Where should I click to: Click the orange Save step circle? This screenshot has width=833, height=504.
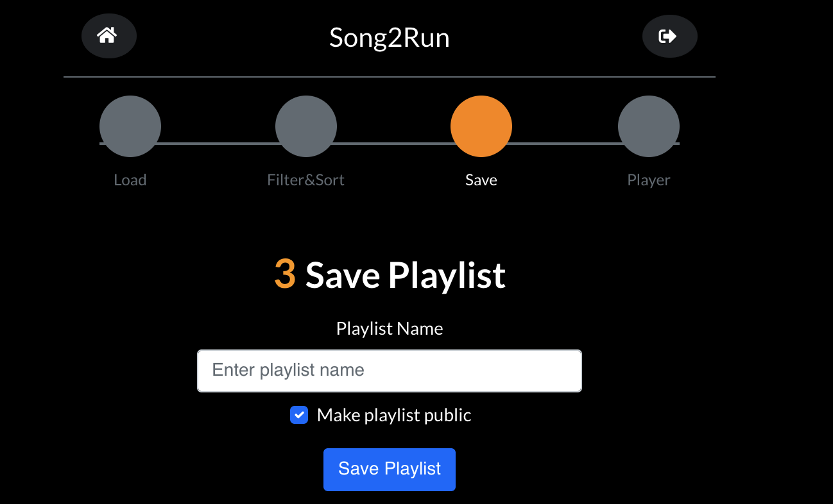481,126
